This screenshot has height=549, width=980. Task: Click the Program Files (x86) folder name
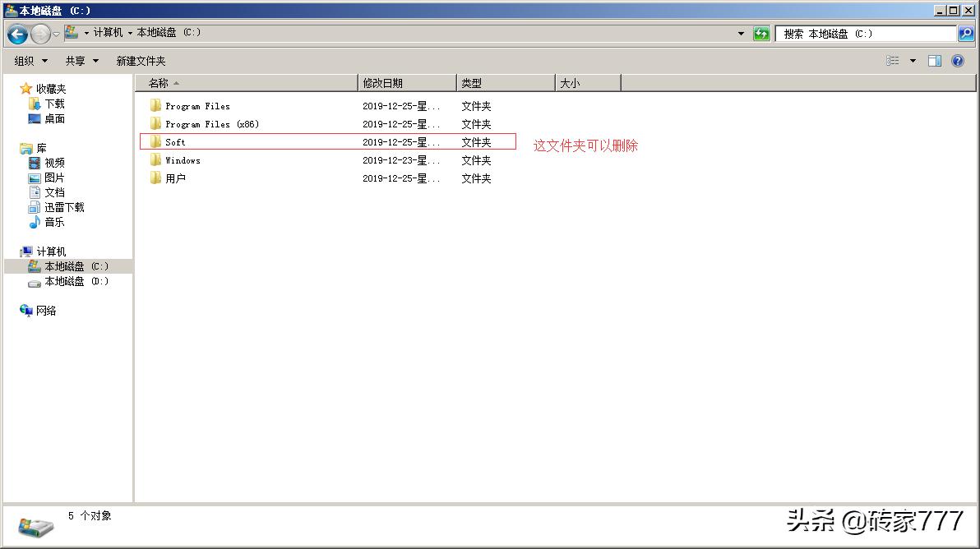(212, 124)
